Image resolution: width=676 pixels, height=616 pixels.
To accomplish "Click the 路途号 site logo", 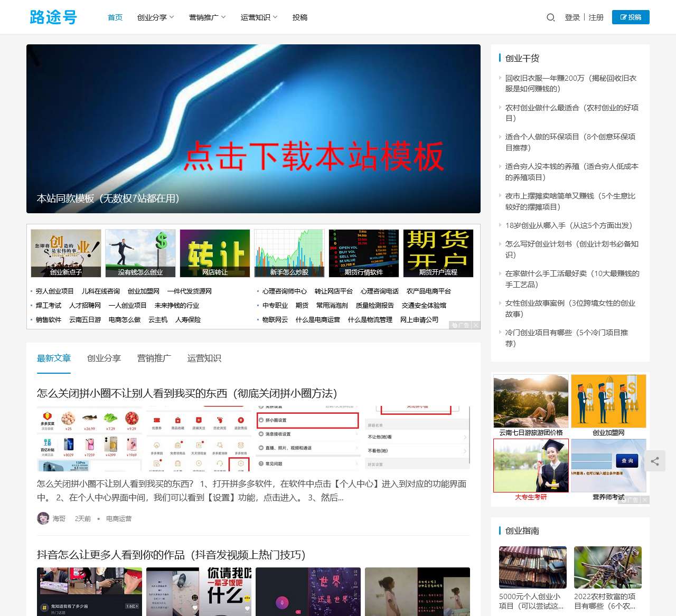I will pyautogui.click(x=53, y=17).
